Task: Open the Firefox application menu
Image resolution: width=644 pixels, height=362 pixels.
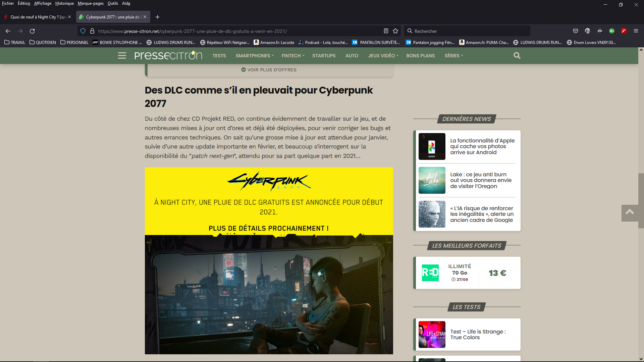Action: (636, 31)
